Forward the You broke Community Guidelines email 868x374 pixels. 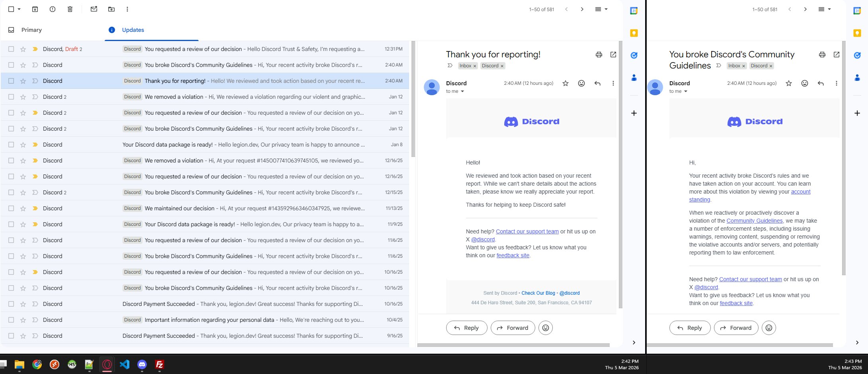[x=736, y=328]
